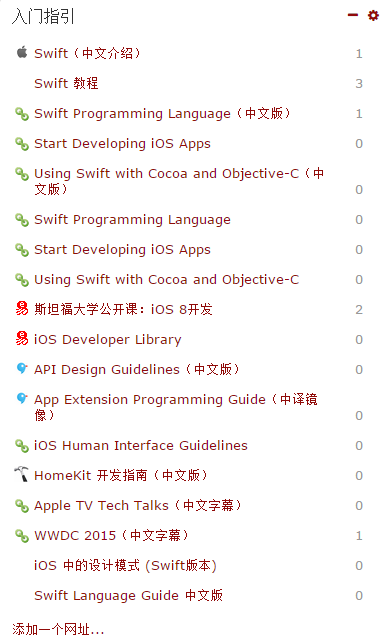Viewport: 388px width, 640px height.
Task: Click blue icon beside App Extension Programming Guide
Action: point(22,398)
